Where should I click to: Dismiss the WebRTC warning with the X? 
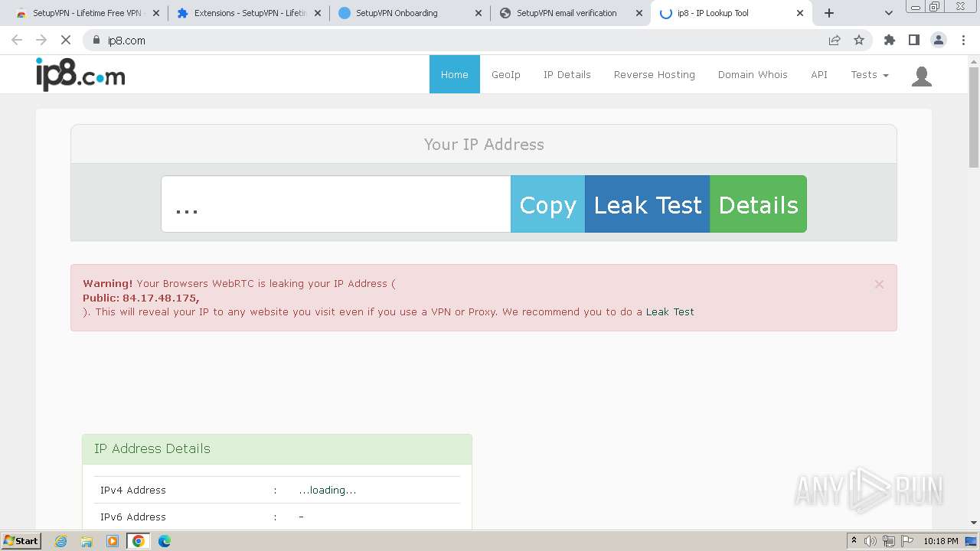tap(879, 284)
